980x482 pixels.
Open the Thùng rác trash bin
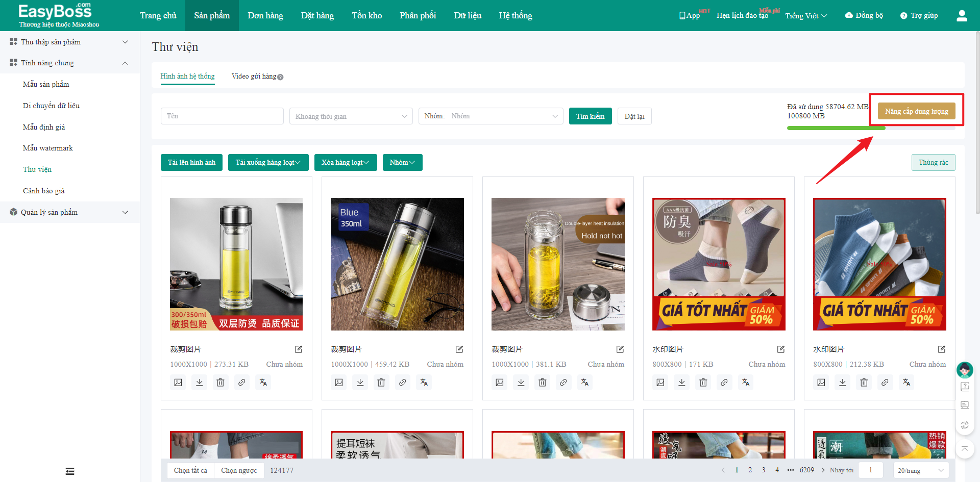click(933, 162)
